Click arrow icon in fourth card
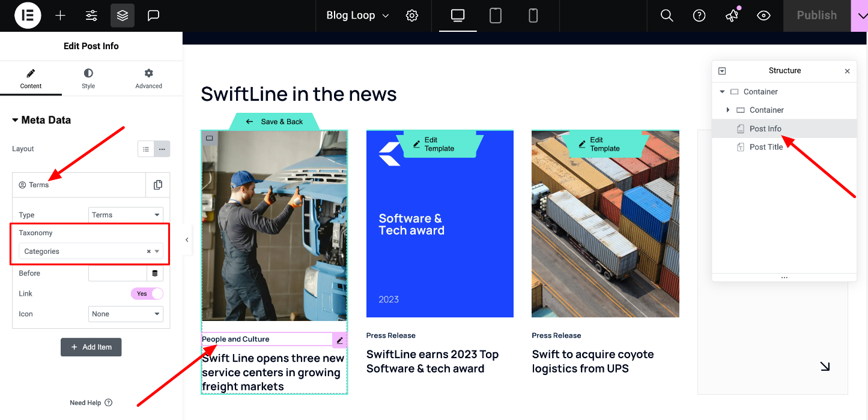The image size is (868, 420). point(825,366)
